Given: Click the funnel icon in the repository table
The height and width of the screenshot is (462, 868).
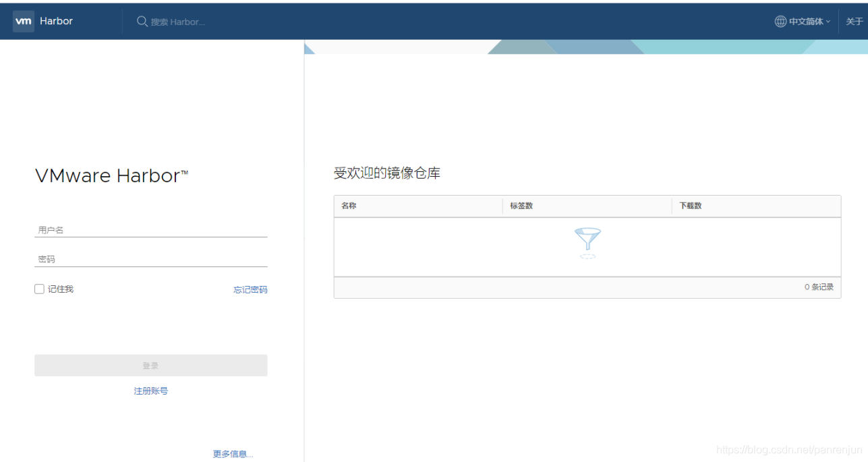Looking at the screenshot, I should pos(587,241).
